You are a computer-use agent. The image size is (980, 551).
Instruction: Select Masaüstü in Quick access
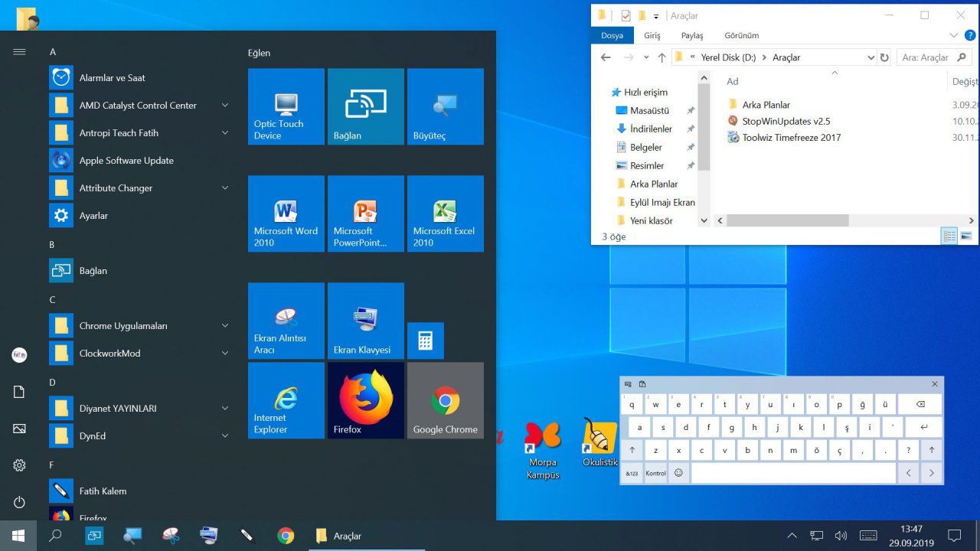pos(649,111)
